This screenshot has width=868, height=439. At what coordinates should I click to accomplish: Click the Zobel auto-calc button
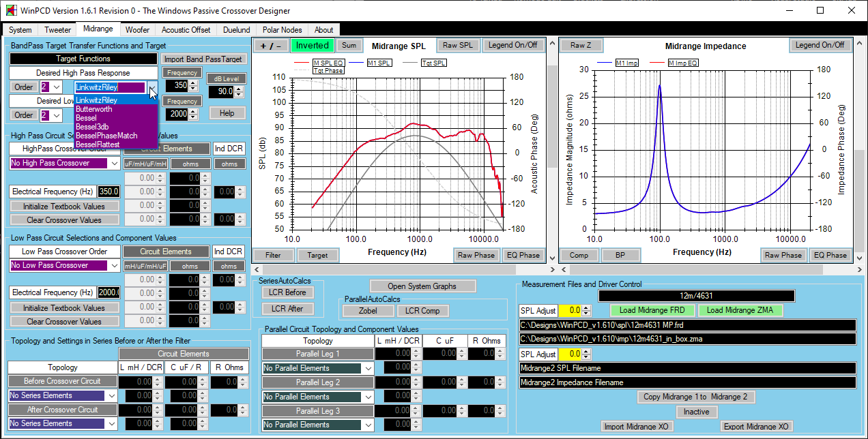(368, 311)
